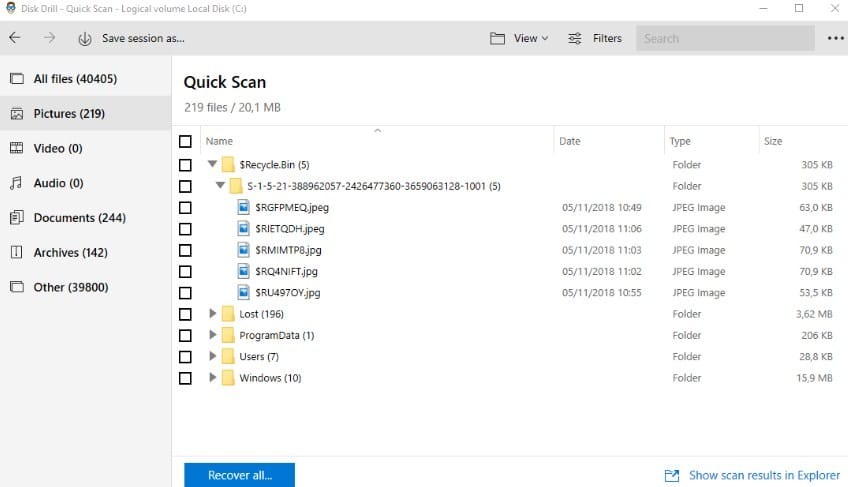Click the $Recycle.Bin folder icon
This screenshot has width=848, height=487.
click(x=228, y=164)
